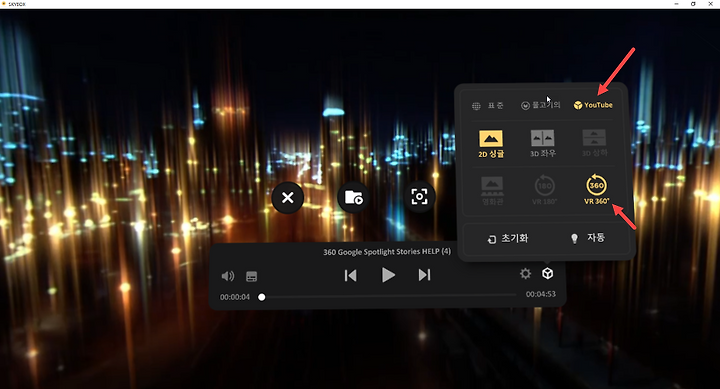Skip to the next video
Image resolution: width=720 pixels, height=389 pixels.
click(424, 275)
